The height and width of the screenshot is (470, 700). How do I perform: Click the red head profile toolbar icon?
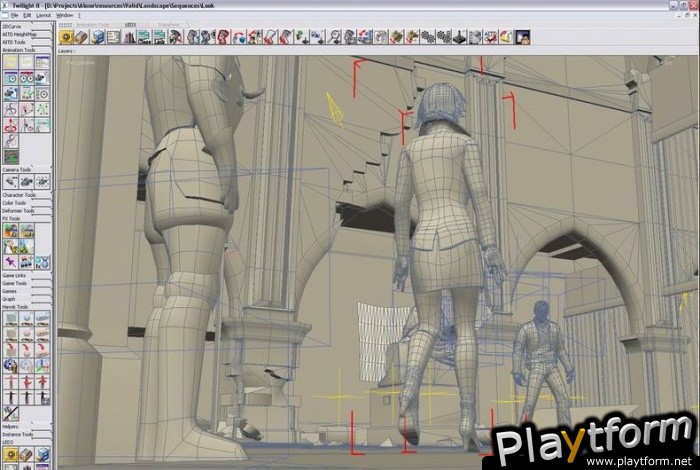click(x=223, y=37)
